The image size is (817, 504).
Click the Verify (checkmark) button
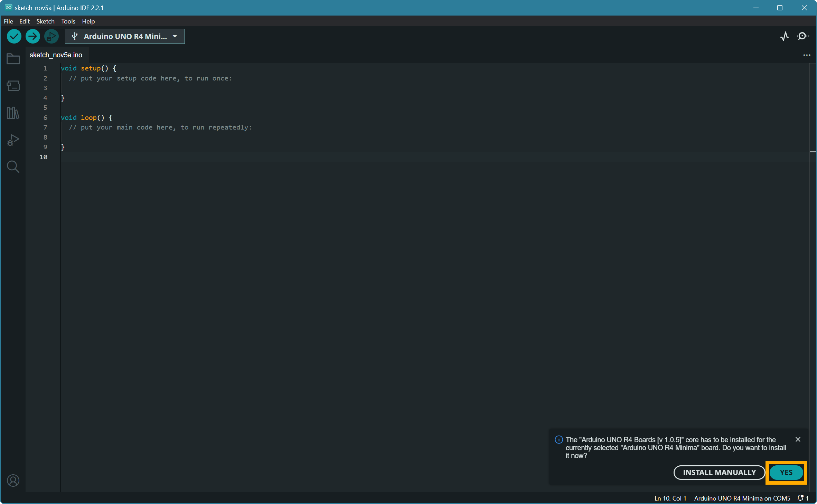click(14, 36)
